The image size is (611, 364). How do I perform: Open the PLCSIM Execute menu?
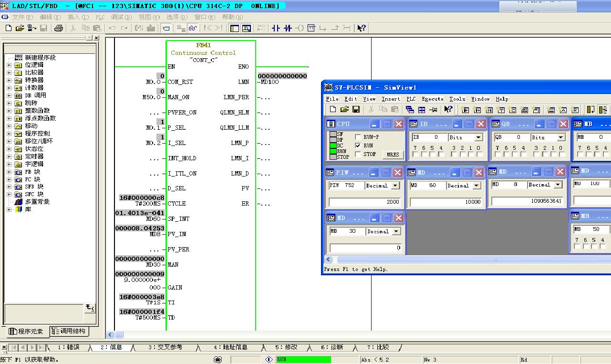432,99
